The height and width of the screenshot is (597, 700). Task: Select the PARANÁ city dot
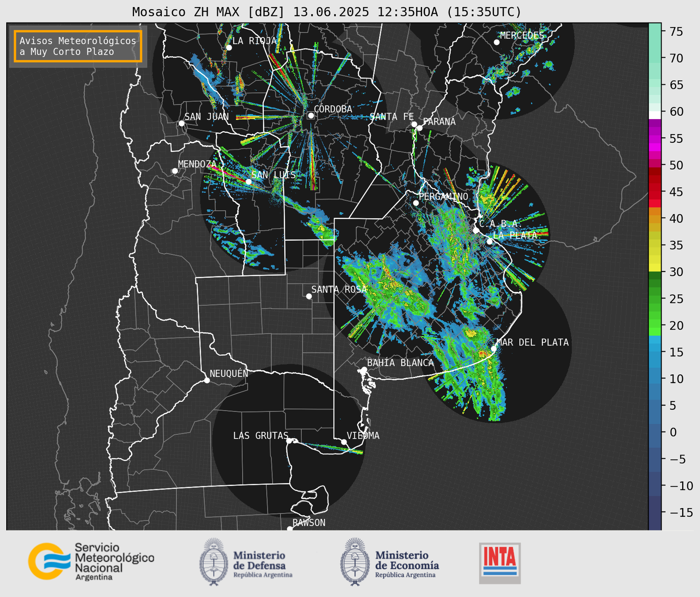(x=420, y=128)
